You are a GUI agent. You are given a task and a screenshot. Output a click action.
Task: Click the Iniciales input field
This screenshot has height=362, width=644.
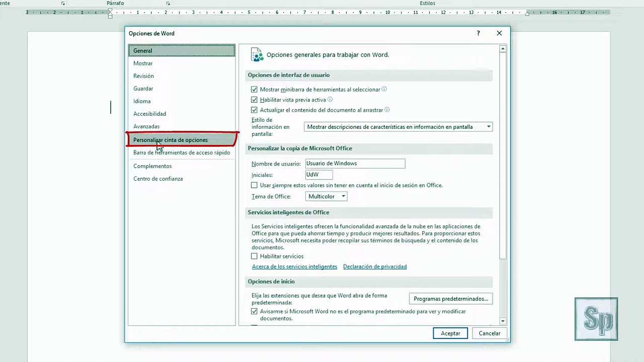coord(319,174)
